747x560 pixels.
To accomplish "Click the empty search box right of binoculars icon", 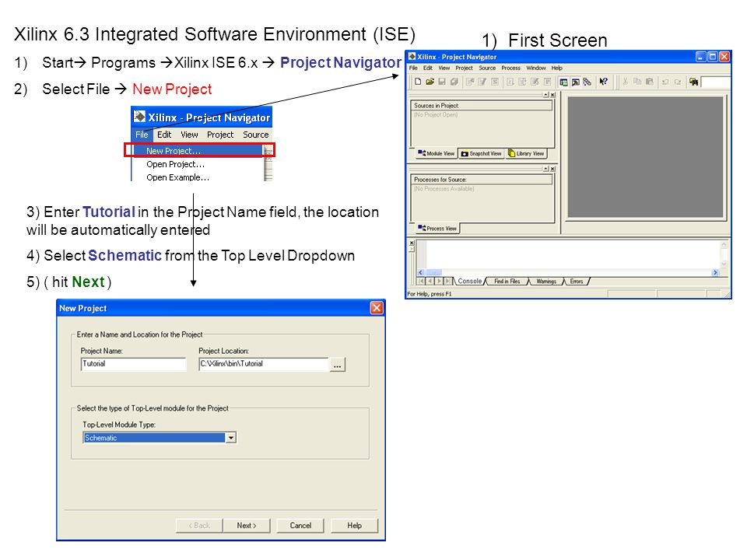I will pyautogui.click(x=716, y=82).
